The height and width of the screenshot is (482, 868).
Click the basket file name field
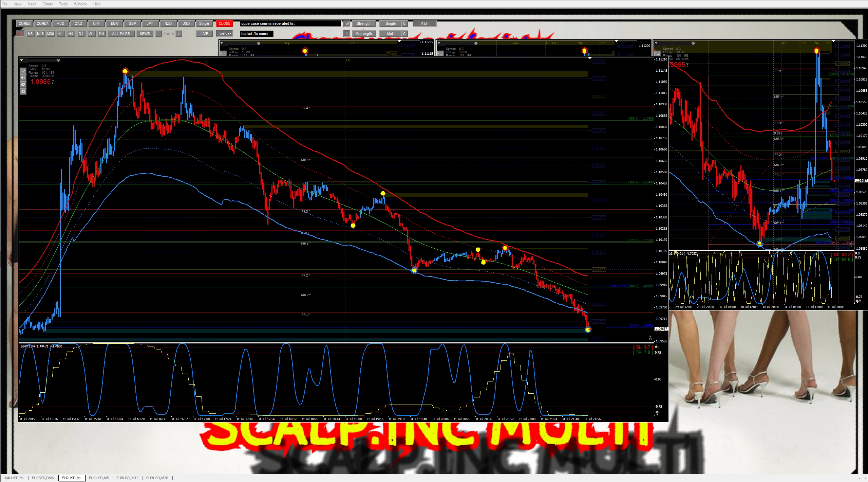(x=257, y=34)
